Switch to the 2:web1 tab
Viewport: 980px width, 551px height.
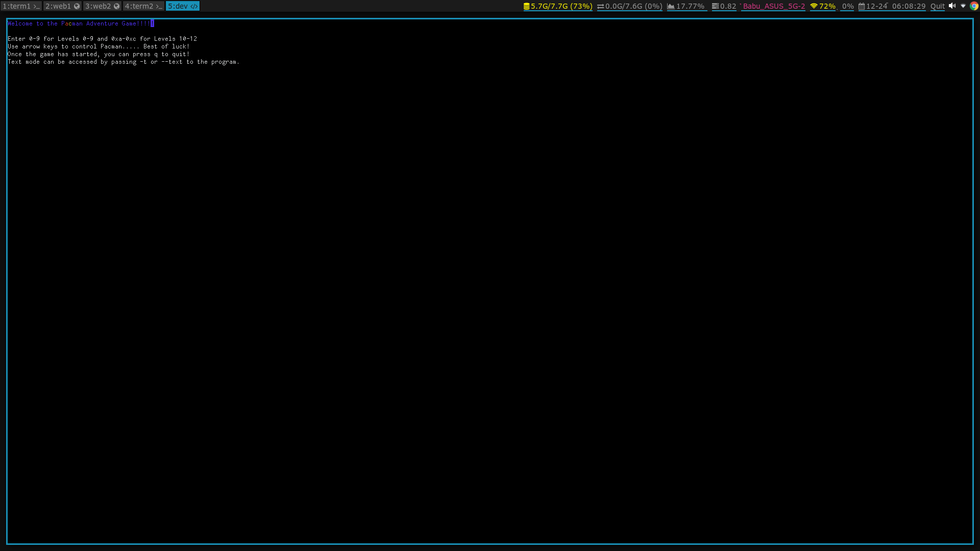click(x=61, y=6)
